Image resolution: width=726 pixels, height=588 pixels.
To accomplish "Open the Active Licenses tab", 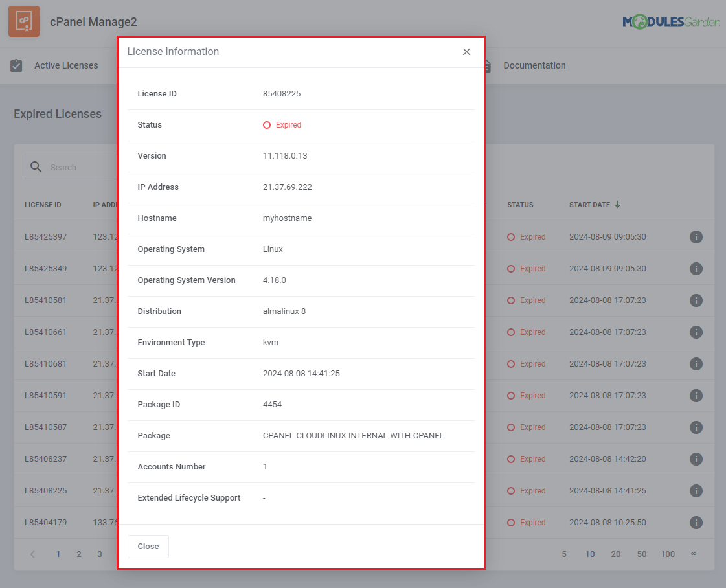I will pyautogui.click(x=66, y=66).
